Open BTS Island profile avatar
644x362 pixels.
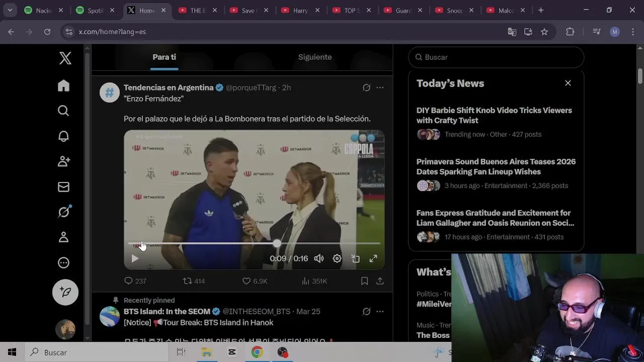pos(110,316)
